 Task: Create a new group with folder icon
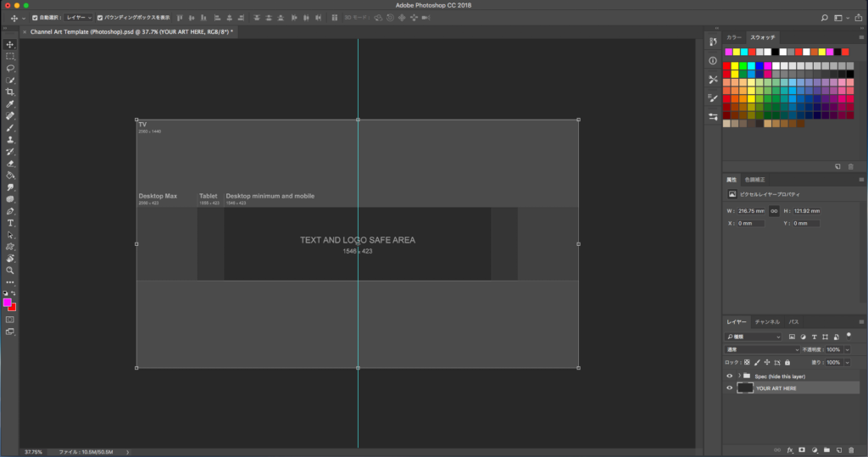tap(826, 449)
